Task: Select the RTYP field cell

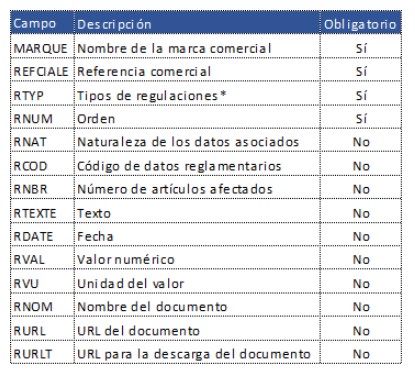Action: [x=42, y=94]
